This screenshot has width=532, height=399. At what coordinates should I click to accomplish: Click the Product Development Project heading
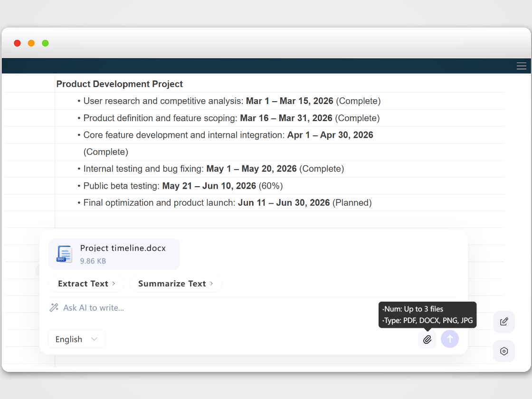[x=119, y=84]
